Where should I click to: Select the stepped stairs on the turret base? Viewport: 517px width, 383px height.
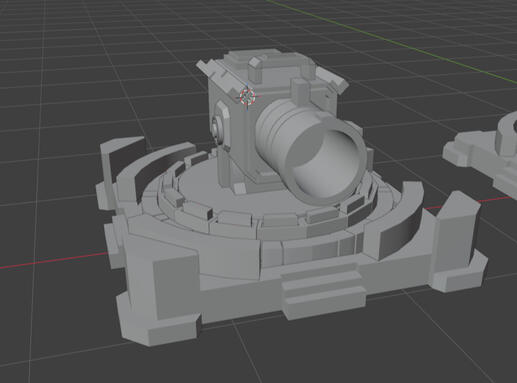click(323, 291)
